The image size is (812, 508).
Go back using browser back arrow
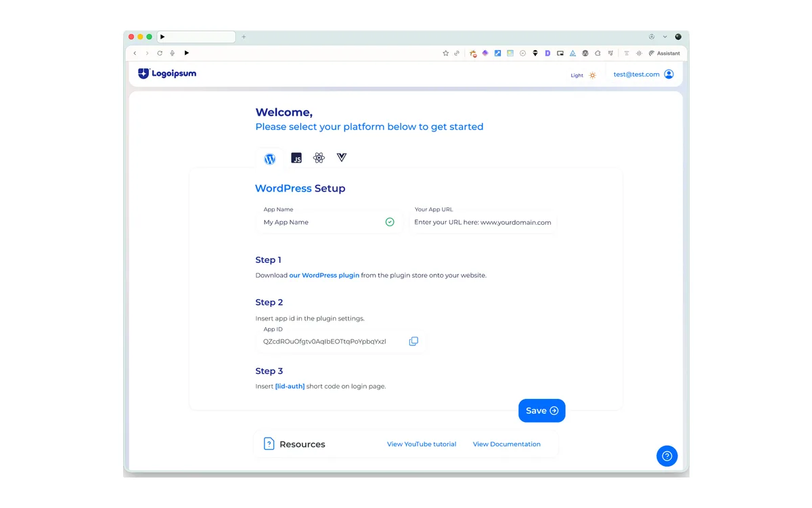click(x=135, y=53)
